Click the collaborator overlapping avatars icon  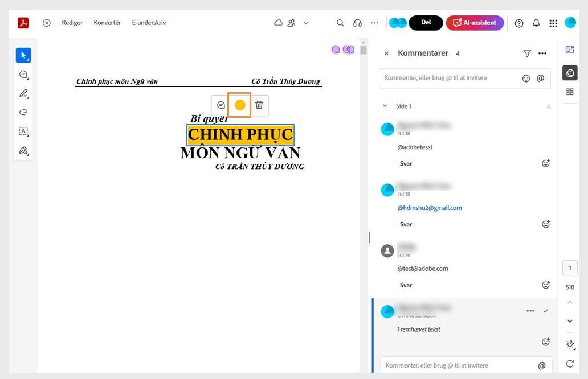click(398, 23)
